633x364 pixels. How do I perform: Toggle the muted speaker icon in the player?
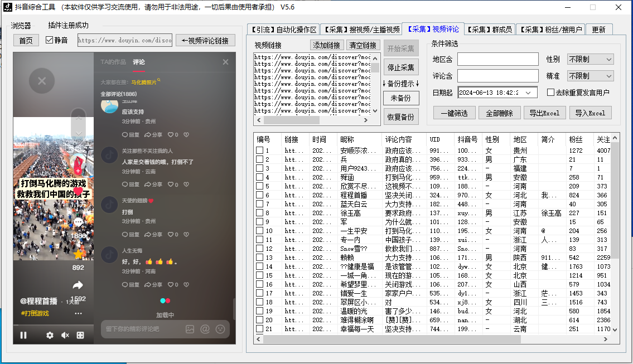(x=65, y=336)
